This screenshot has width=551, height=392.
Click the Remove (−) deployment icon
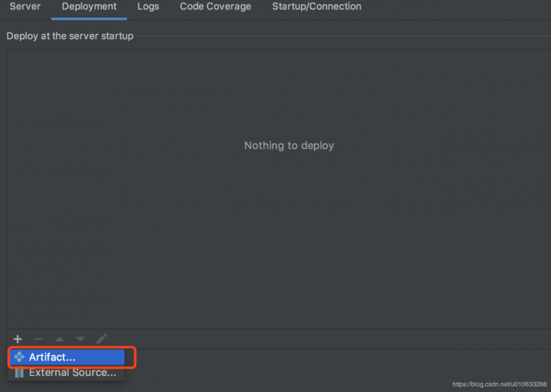click(38, 339)
